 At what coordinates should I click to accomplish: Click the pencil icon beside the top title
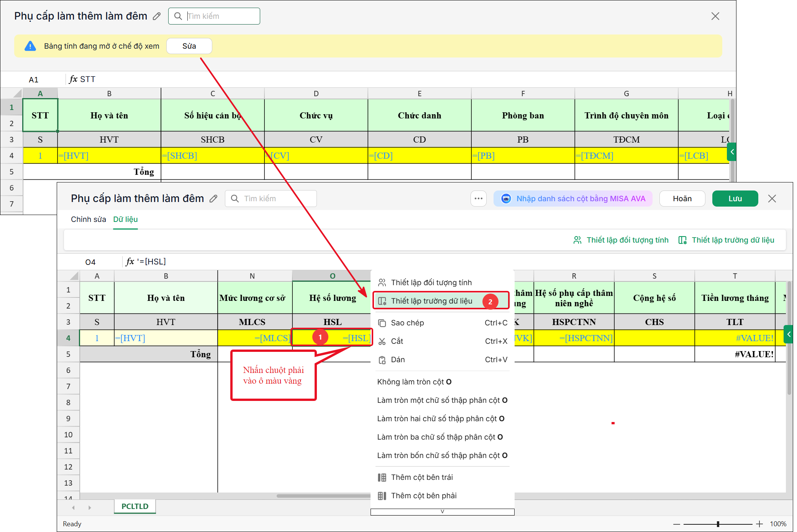pos(157,16)
